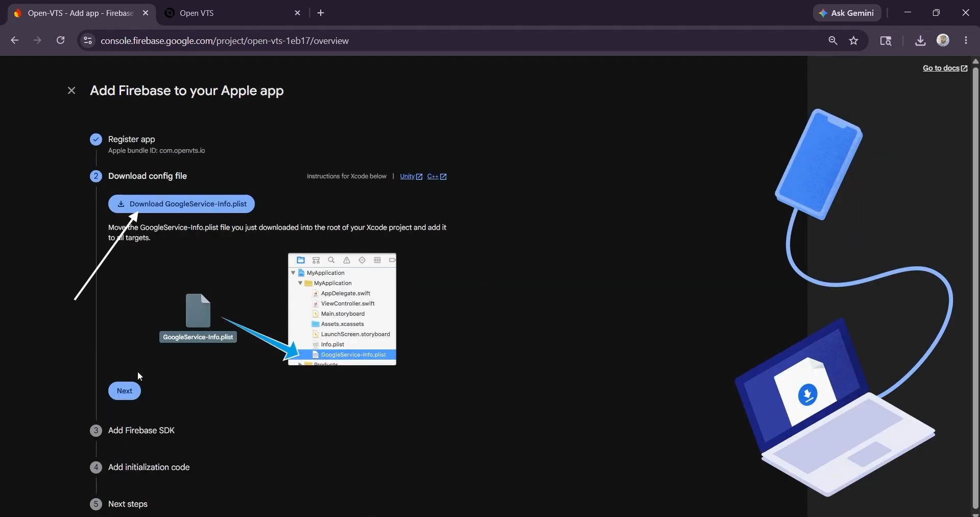The image size is (980, 517).
Task: Select step 5 Next steps
Action: point(128,504)
